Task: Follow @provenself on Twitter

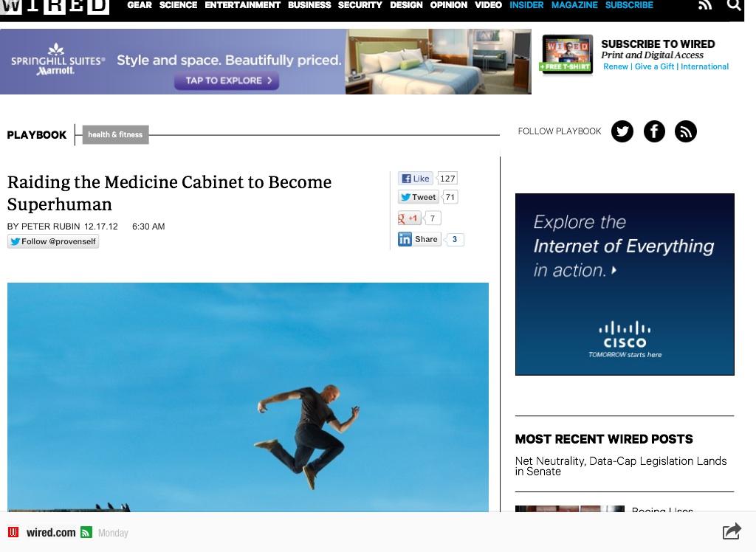Action: pos(53,241)
